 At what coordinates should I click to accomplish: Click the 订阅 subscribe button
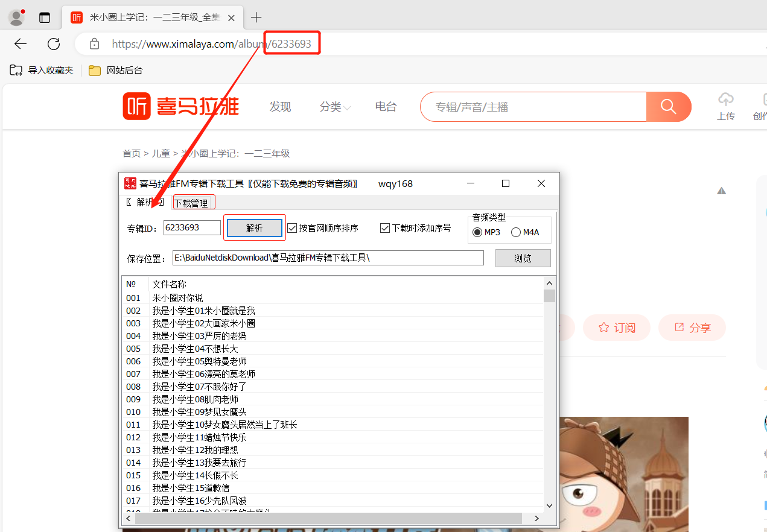617,328
